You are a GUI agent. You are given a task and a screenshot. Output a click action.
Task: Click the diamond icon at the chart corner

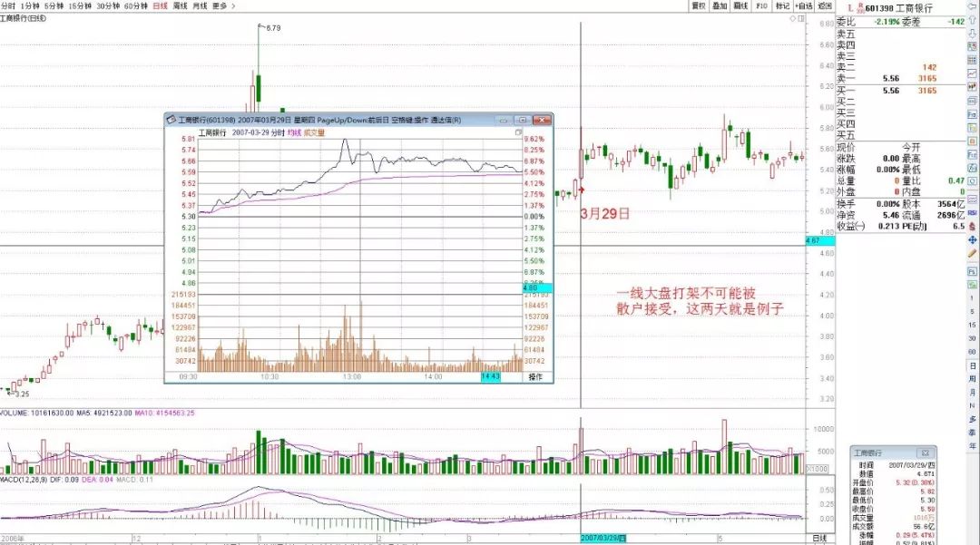click(793, 19)
